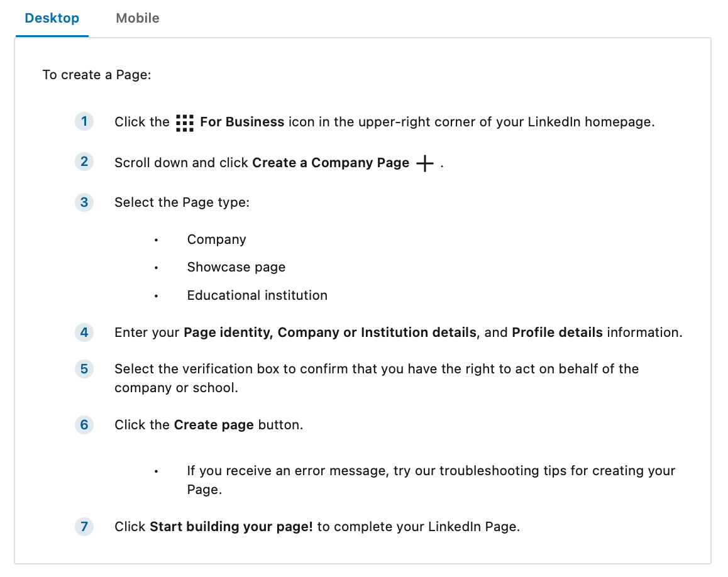
Task: Click the 'If you receive an error message' note
Action: (431, 480)
